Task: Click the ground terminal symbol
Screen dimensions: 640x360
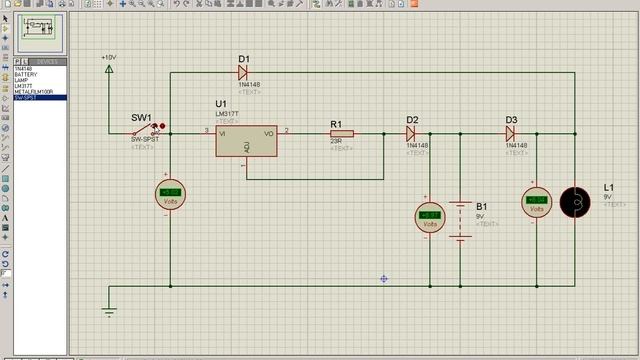Action: [x=109, y=312]
